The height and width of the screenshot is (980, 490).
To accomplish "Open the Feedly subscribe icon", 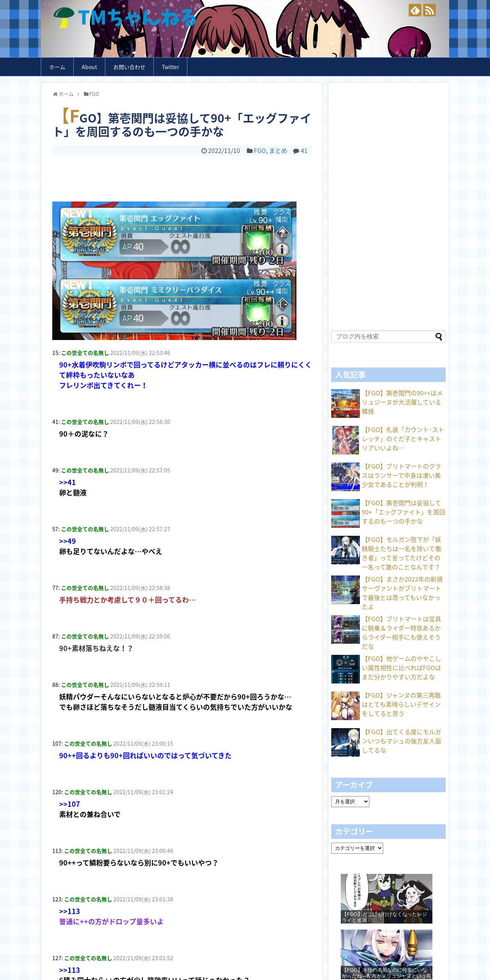I will (x=415, y=10).
